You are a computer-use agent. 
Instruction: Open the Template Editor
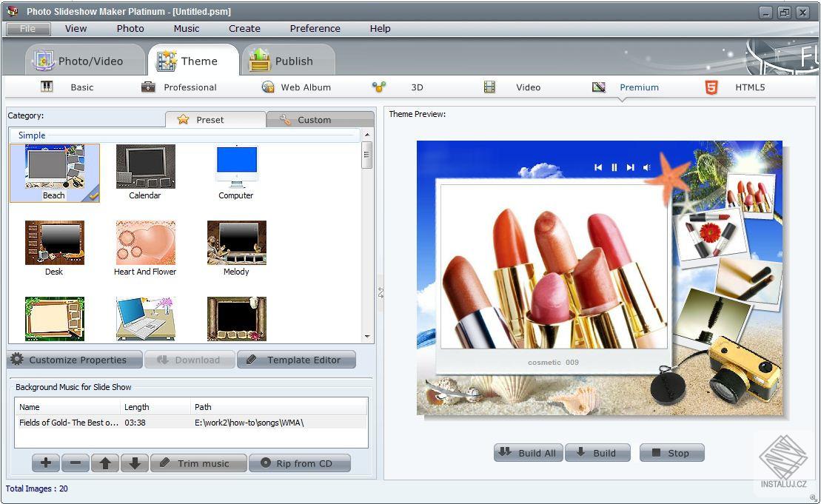pyautogui.click(x=296, y=359)
